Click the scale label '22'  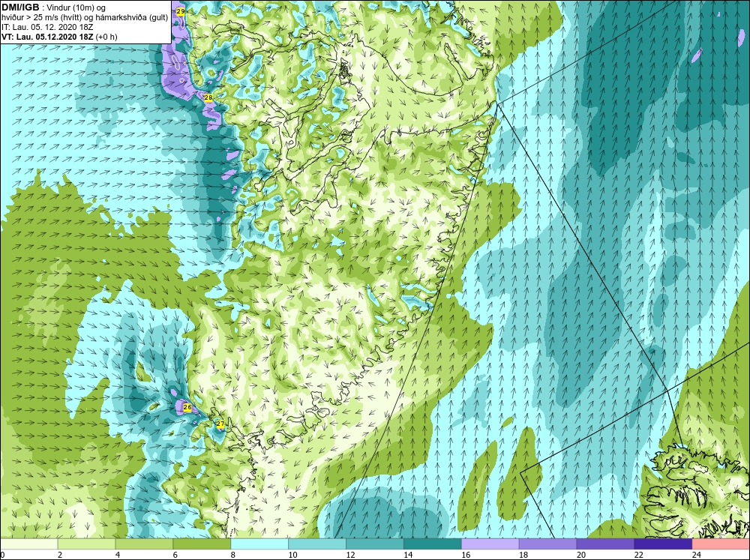(x=638, y=555)
